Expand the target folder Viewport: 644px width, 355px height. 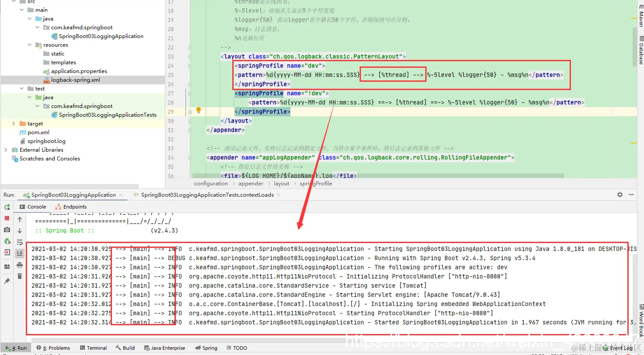coord(14,124)
